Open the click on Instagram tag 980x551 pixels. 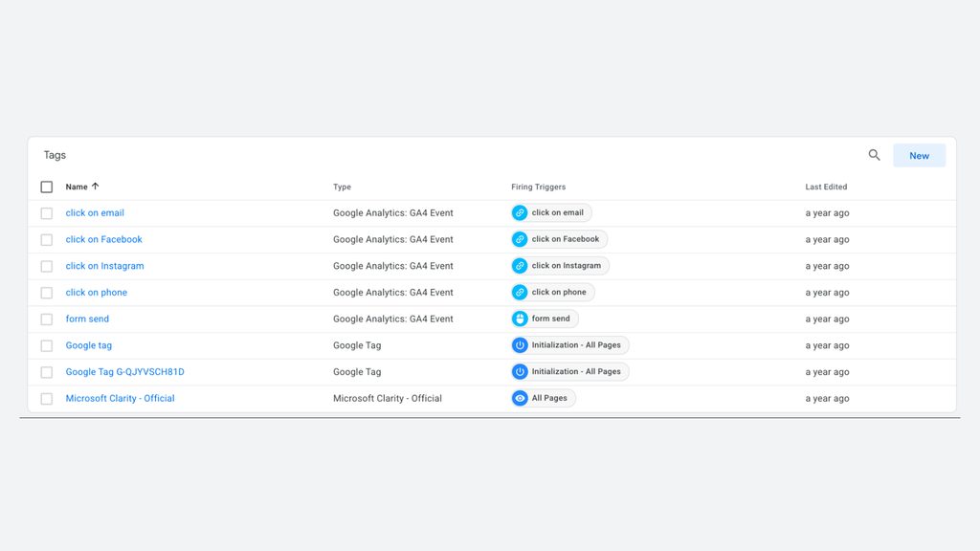105,266
